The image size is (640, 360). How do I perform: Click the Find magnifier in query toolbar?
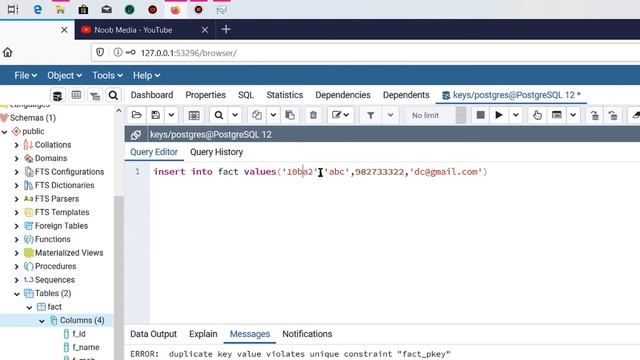pos(219,115)
